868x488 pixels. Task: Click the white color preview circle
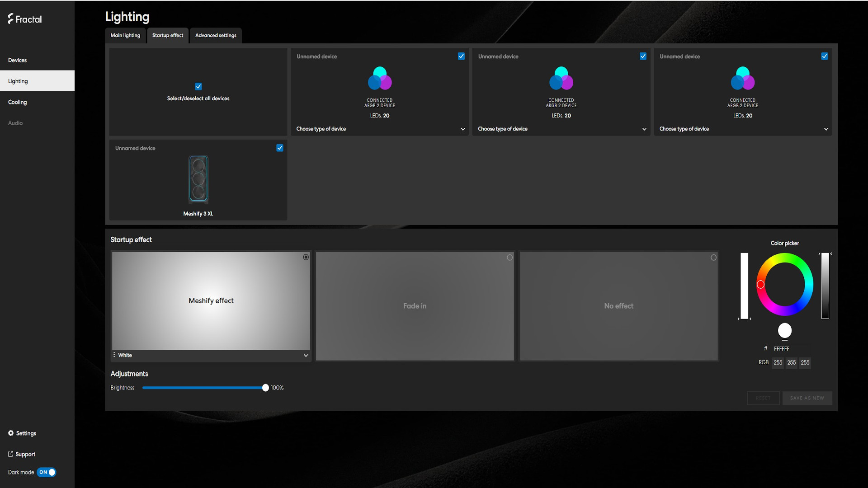[784, 330]
